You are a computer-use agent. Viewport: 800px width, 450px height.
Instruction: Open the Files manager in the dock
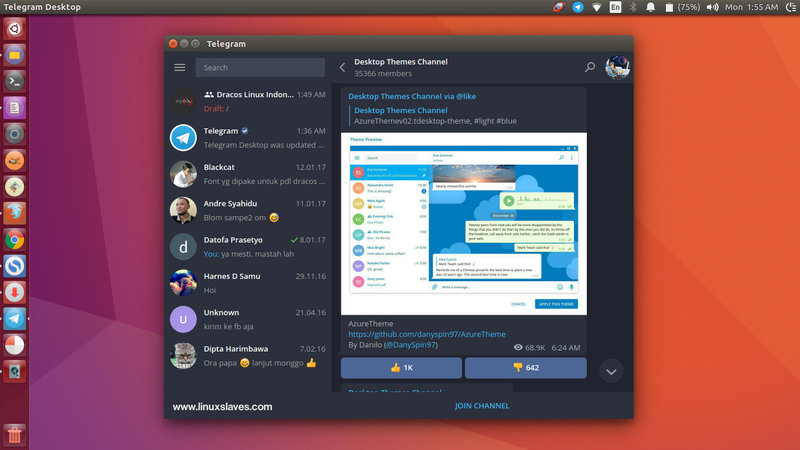(14, 55)
